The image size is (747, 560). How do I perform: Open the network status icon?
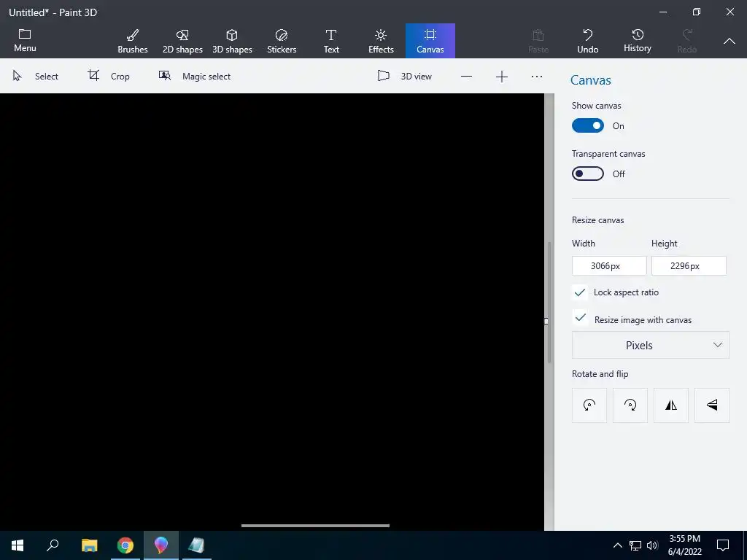click(x=635, y=545)
